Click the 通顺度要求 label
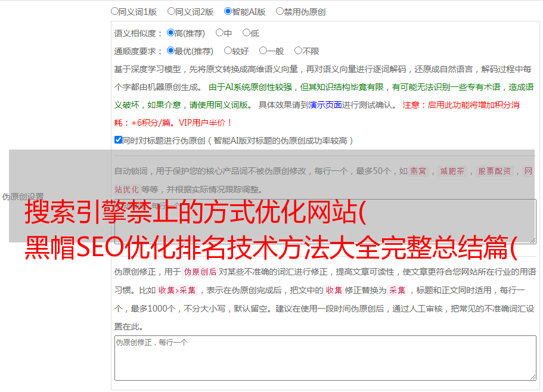This screenshot has height=392, width=543. [138, 51]
